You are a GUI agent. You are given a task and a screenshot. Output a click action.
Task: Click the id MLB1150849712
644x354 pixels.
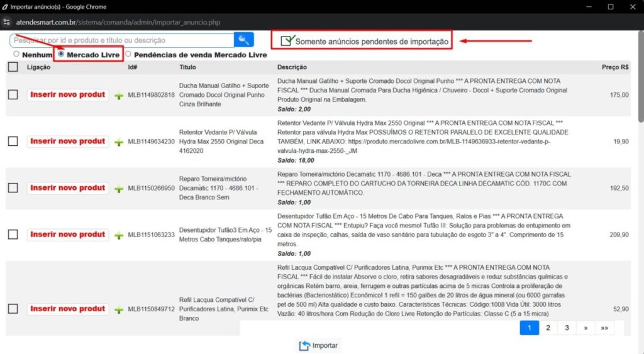(x=151, y=309)
